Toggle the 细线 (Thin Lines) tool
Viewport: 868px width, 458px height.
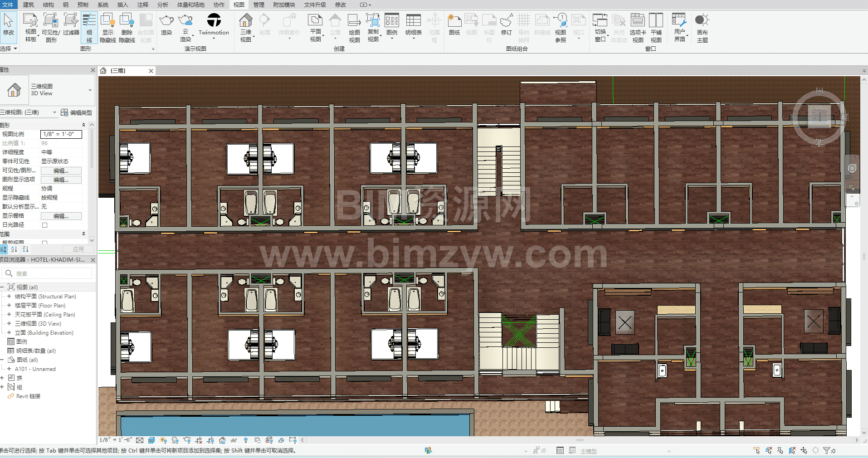89,27
